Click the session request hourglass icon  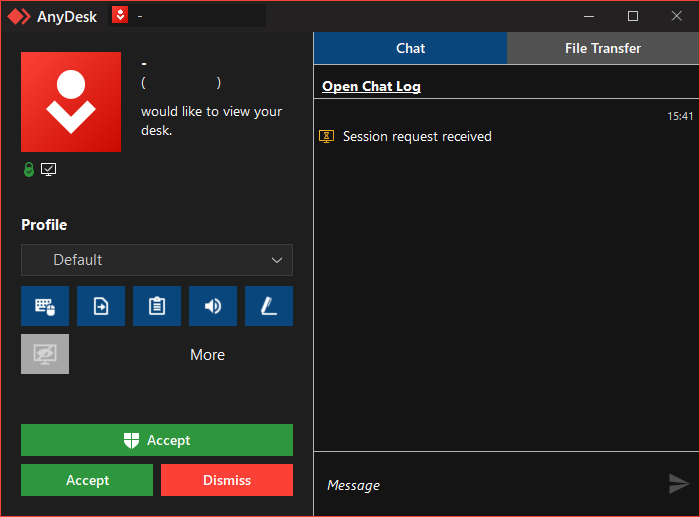coord(326,136)
